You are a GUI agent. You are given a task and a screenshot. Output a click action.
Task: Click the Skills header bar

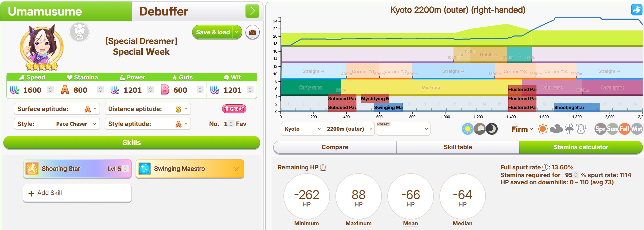pos(132,143)
